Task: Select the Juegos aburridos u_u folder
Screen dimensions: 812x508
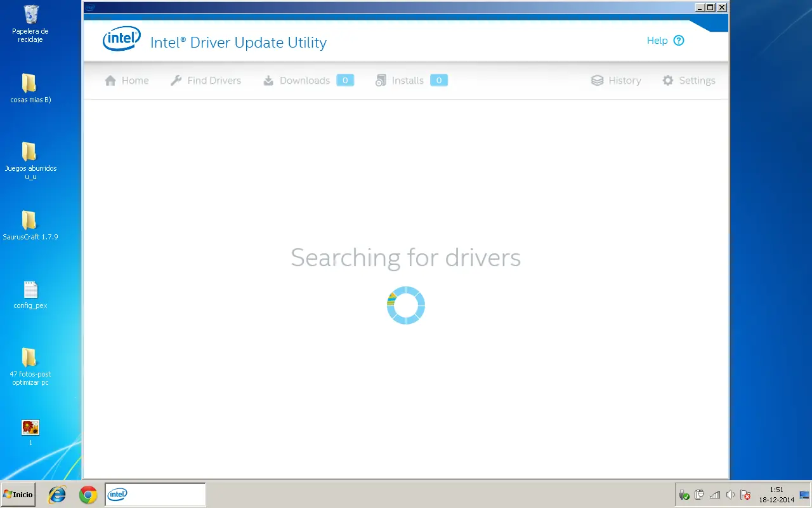Action: 30,161
